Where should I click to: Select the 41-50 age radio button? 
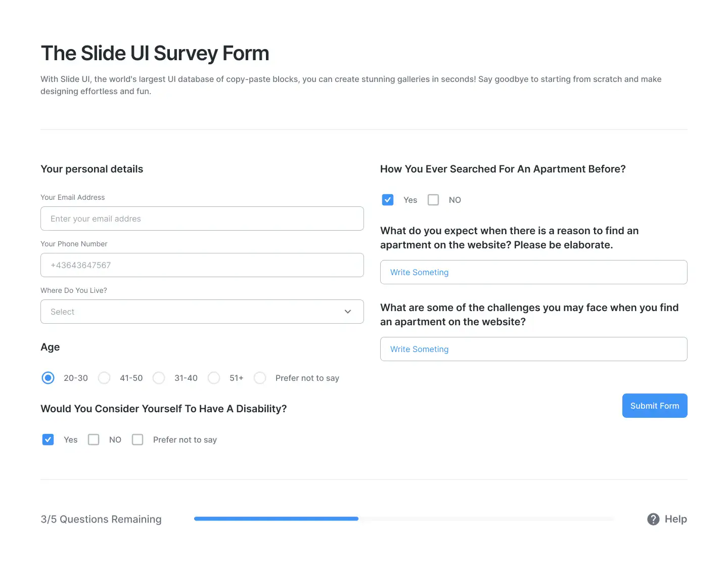pyautogui.click(x=104, y=378)
